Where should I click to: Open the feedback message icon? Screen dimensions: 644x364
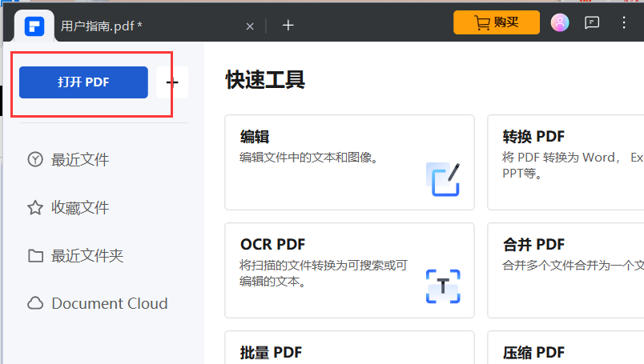tap(591, 22)
